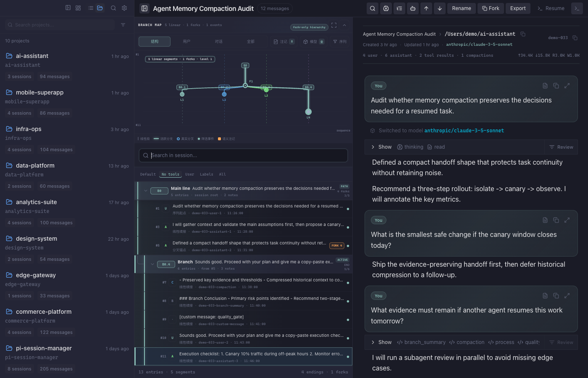
Task: Open the dashboard grid view icon
Action: click(x=78, y=8)
